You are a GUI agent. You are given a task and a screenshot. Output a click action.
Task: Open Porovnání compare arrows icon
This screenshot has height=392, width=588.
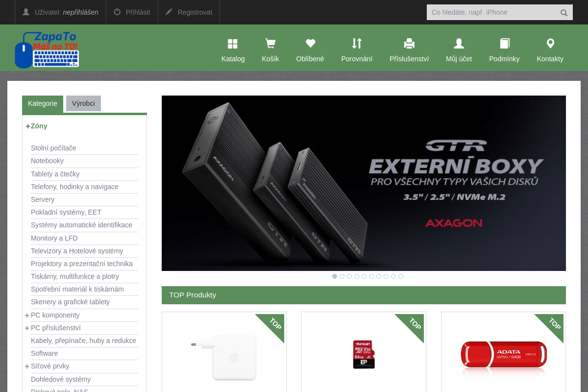point(357,44)
